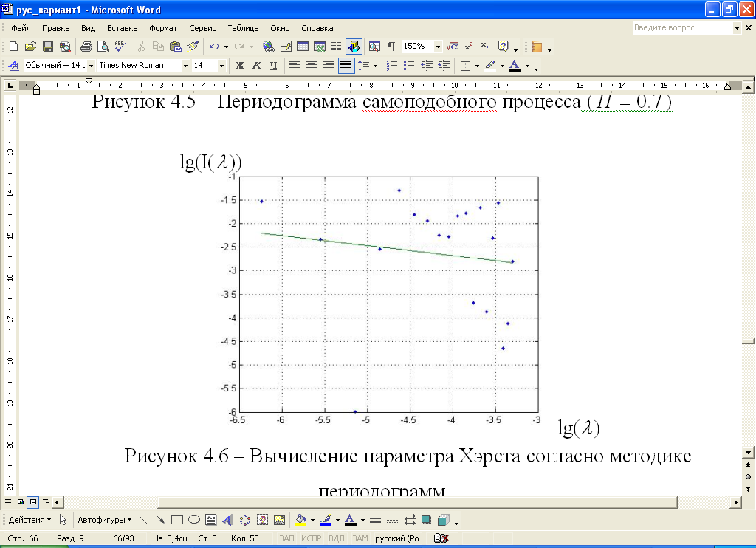
Task: Choose the Rectangle shape drawing tool
Action: 177,519
